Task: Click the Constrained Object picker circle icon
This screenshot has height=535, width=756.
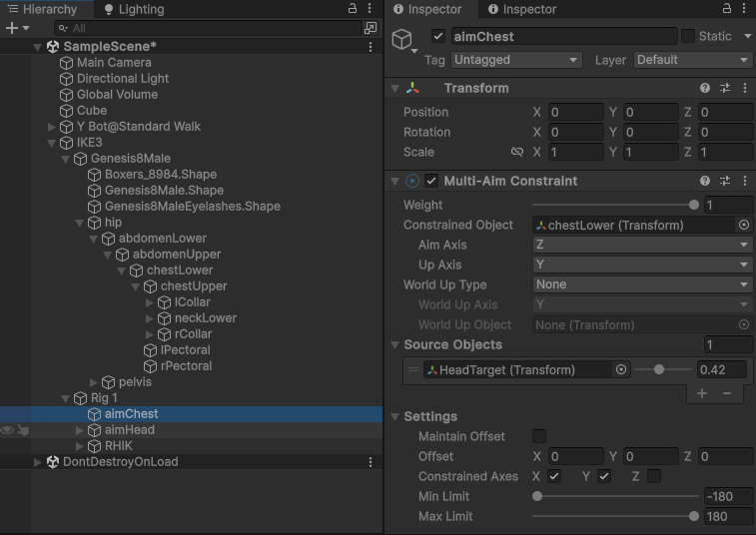Action: pyautogui.click(x=743, y=226)
